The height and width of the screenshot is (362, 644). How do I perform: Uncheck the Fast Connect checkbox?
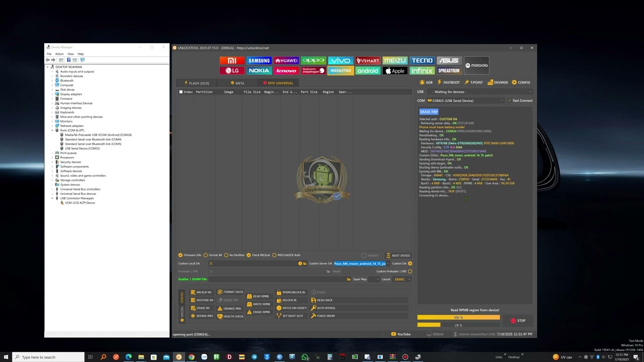[509, 101]
